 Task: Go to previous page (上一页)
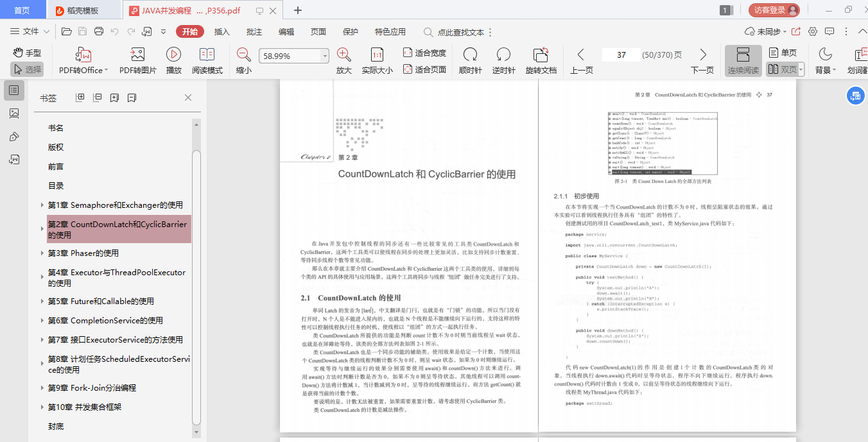pyautogui.click(x=581, y=62)
